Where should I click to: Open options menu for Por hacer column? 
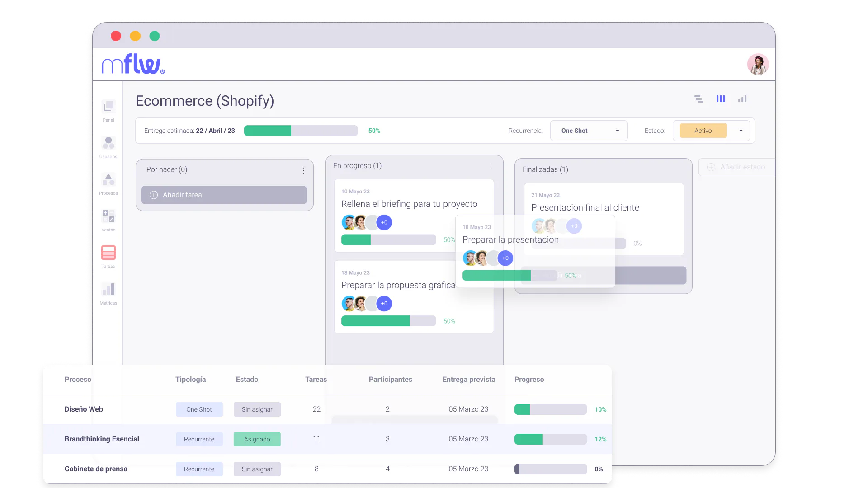coord(303,170)
